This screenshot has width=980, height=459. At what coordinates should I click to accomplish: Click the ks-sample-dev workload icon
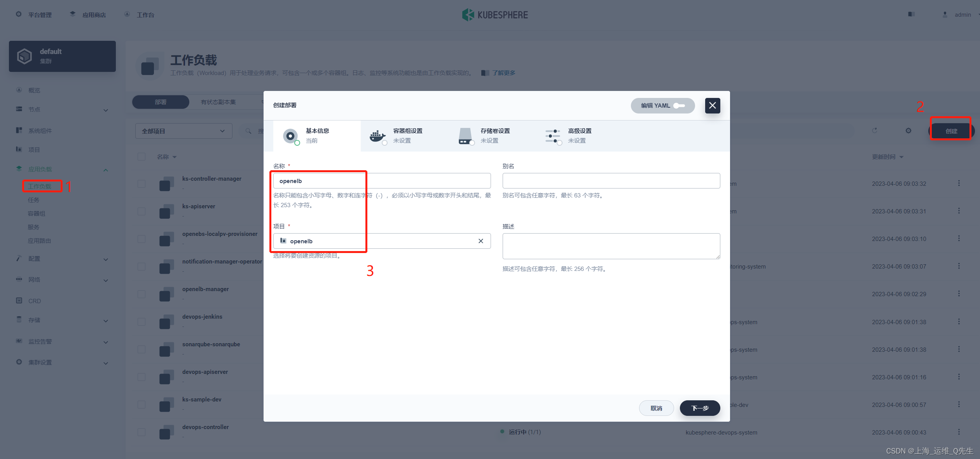pyautogui.click(x=166, y=405)
